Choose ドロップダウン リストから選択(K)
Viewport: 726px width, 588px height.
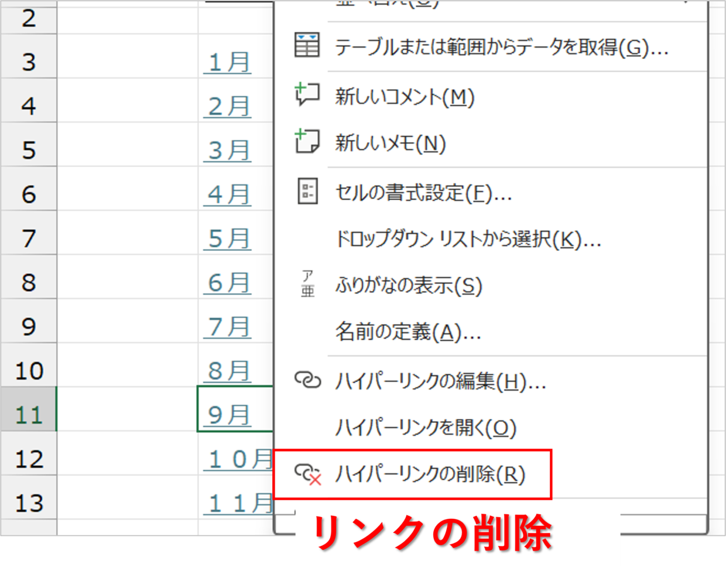pyautogui.click(x=468, y=239)
